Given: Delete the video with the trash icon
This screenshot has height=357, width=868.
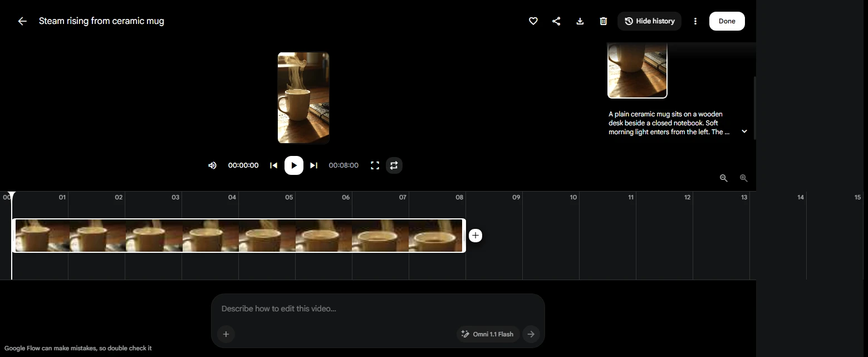Looking at the screenshot, I should [604, 21].
